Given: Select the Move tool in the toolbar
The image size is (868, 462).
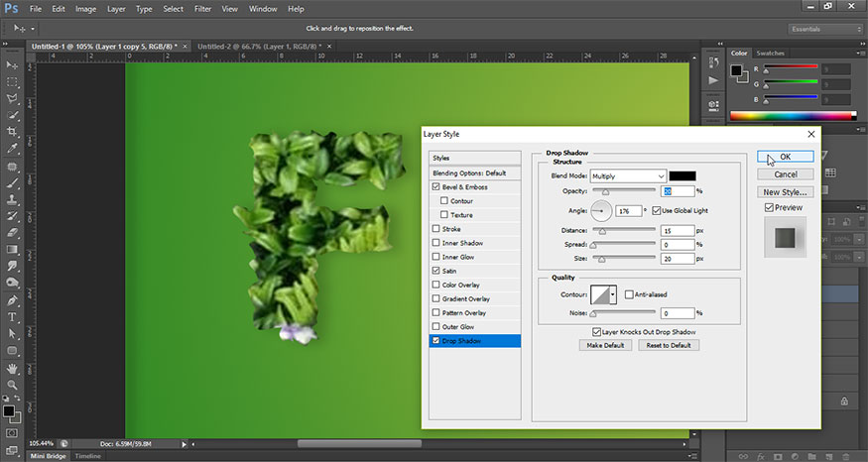Looking at the screenshot, I should 13,64.
